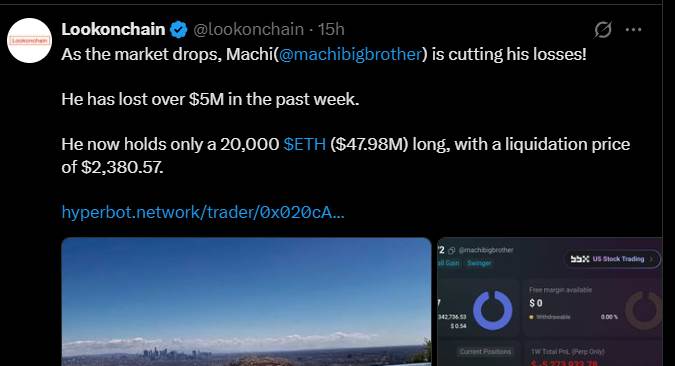
Task: Click the faded brown donut chart
Action: [x=644, y=310]
